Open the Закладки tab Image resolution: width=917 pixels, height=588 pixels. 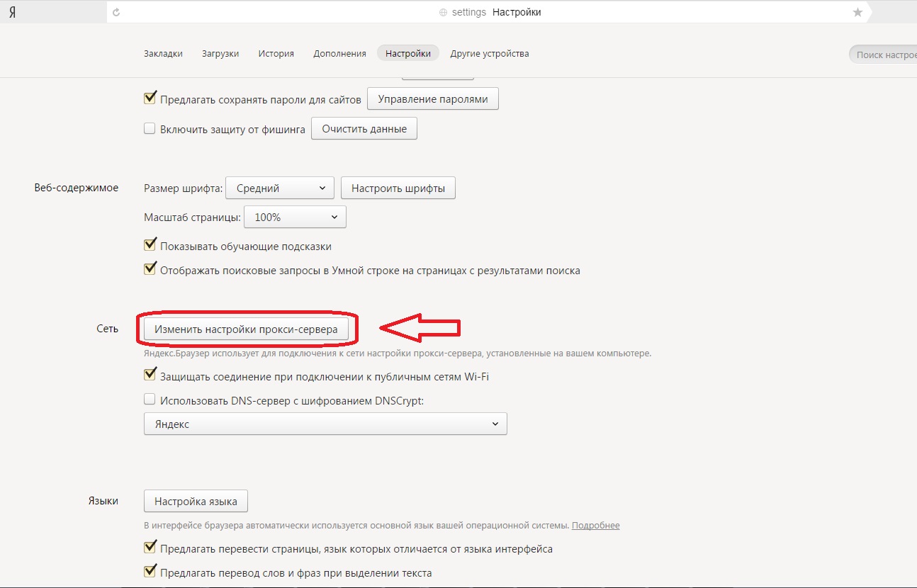[x=163, y=53]
